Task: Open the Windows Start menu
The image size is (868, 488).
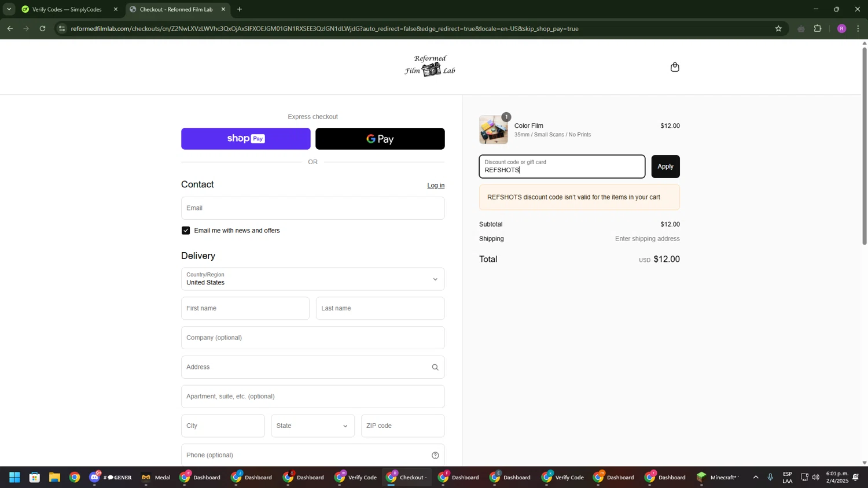Action: point(14,478)
